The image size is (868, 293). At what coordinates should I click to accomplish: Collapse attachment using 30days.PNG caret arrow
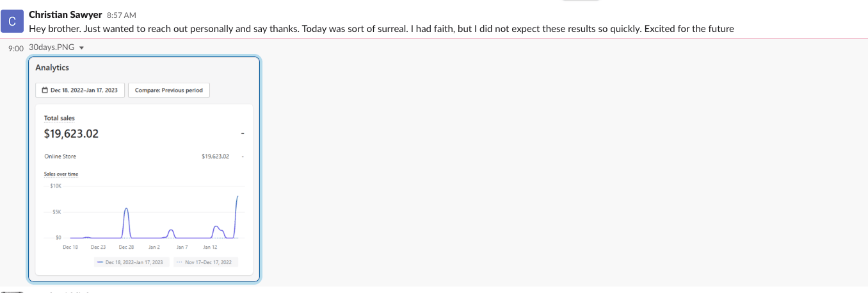(81, 48)
